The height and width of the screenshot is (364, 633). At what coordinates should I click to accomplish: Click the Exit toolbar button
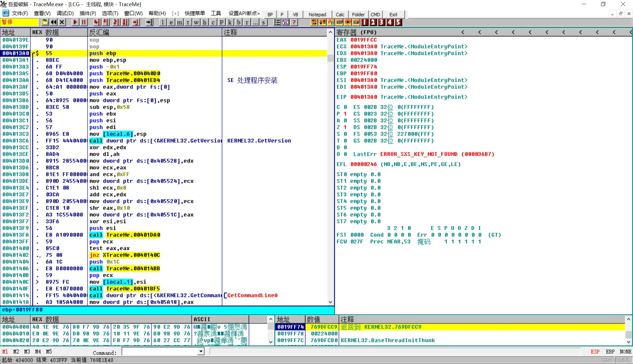click(x=393, y=14)
